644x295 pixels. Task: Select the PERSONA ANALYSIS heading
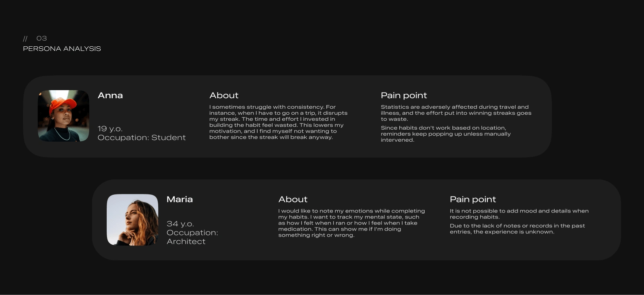(62, 49)
